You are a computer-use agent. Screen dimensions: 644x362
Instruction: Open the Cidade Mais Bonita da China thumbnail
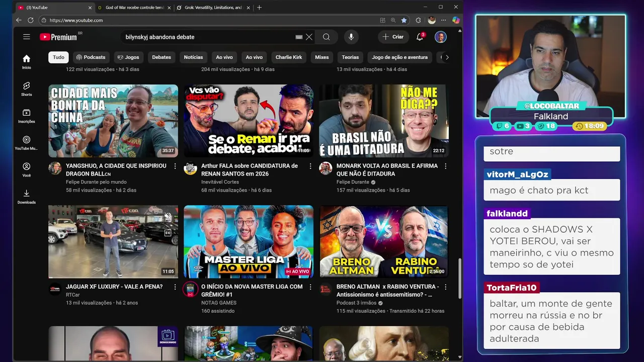coord(113,121)
